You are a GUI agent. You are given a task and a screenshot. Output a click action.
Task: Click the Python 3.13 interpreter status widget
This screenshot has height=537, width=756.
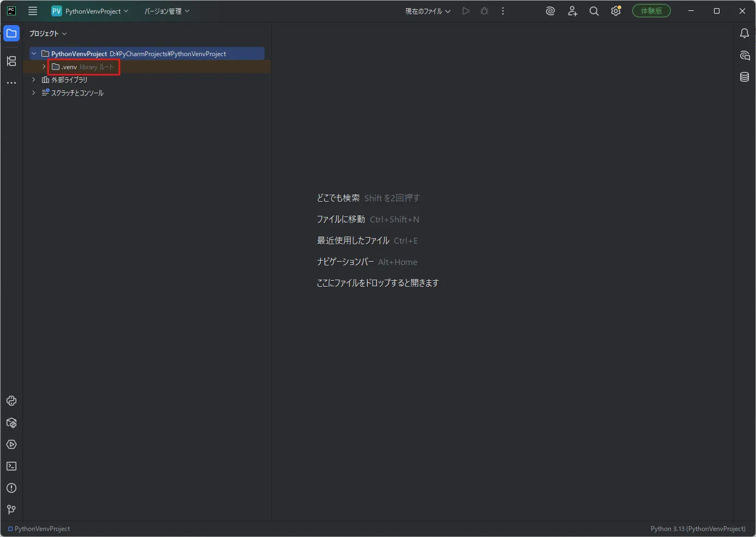click(698, 529)
